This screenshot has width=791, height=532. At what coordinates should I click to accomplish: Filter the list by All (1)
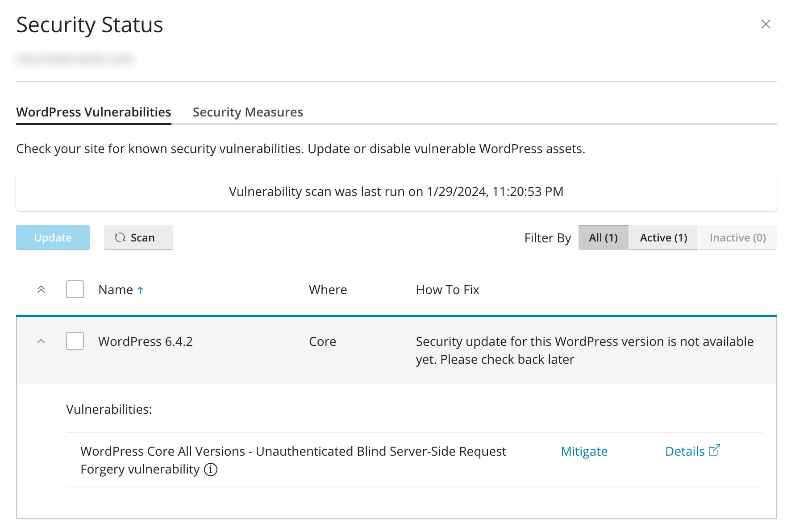tap(603, 237)
